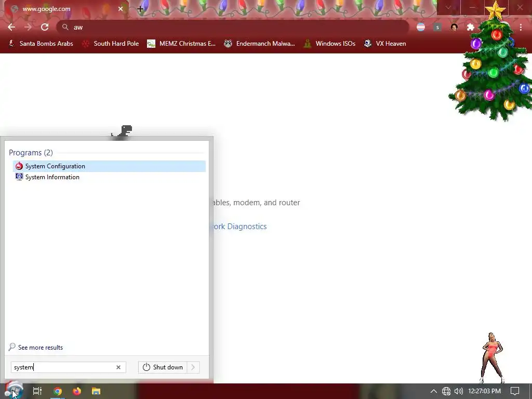Go back using the Chrome back arrow
Image resolution: width=532 pixels, height=399 pixels.
tap(11, 27)
